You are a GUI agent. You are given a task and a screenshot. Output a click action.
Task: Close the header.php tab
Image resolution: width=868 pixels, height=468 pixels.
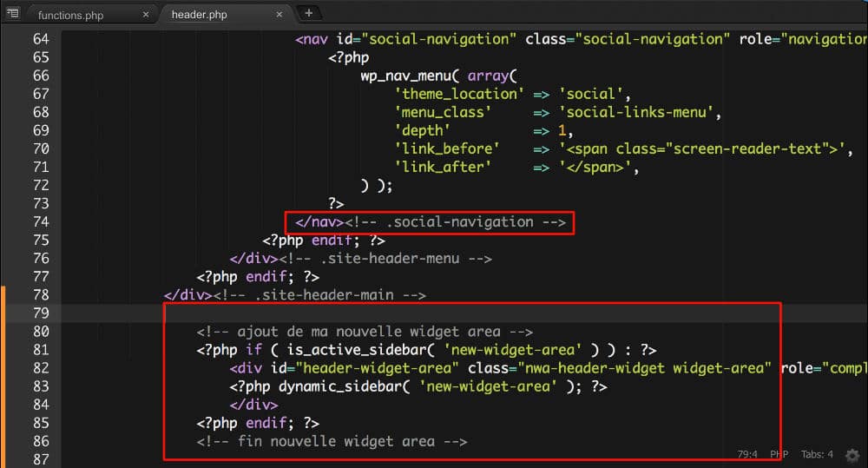279,15
